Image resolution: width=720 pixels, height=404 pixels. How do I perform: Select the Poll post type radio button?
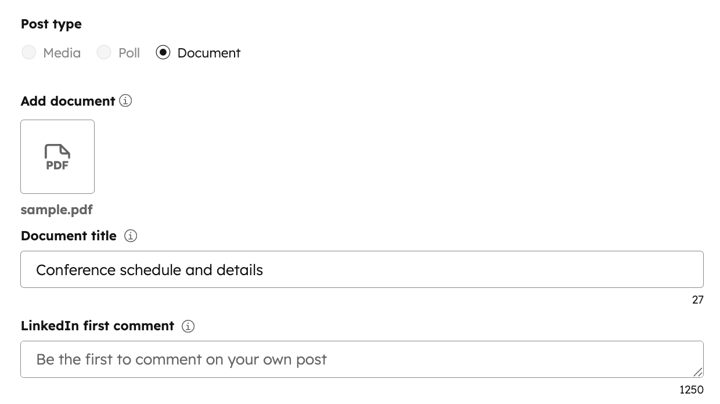point(104,53)
